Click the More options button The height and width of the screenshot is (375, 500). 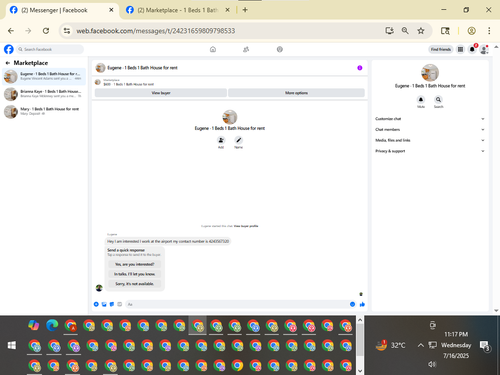coord(296,93)
